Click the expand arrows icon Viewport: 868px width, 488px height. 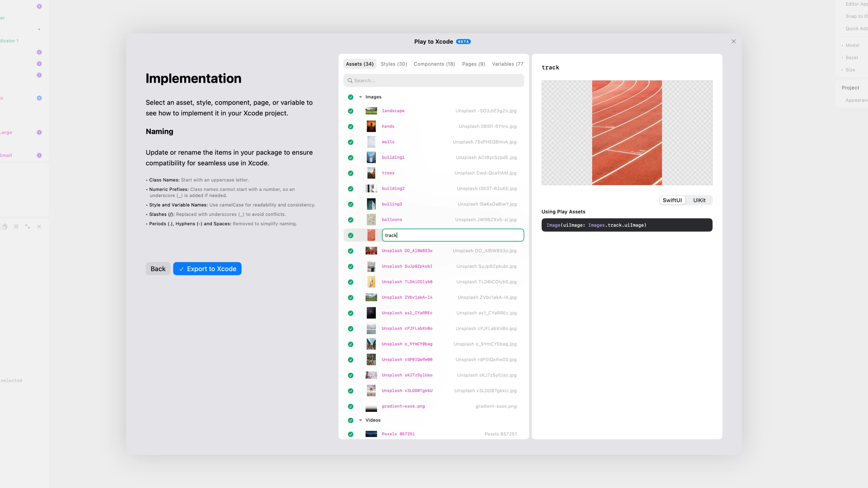point(28,227)
